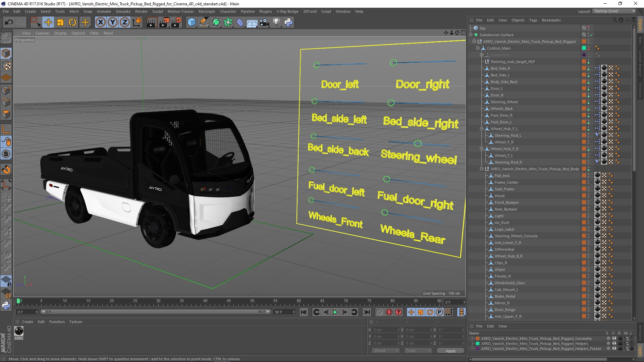Image resolution: width=644 pixels, height=362 pixels.
Task: Open the Character menu
Action: (228, 11)
